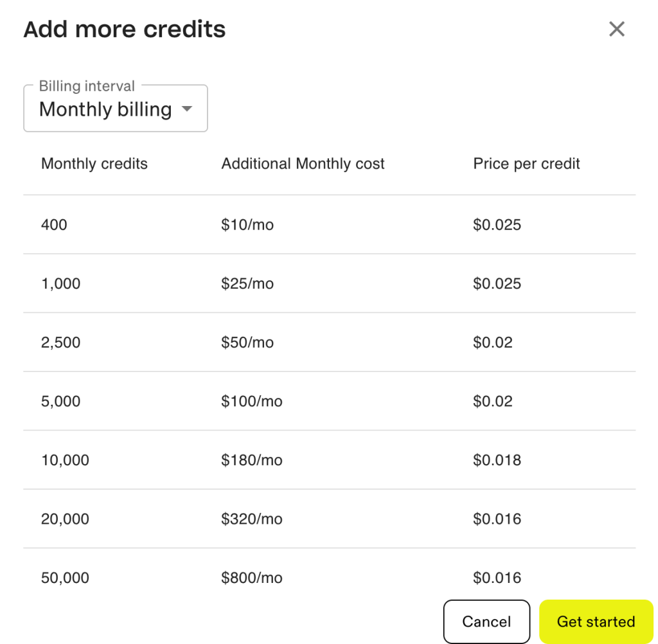Click the Additional Monthly cost header
Screen dimensions: 658x644
(x=303, y=164)
